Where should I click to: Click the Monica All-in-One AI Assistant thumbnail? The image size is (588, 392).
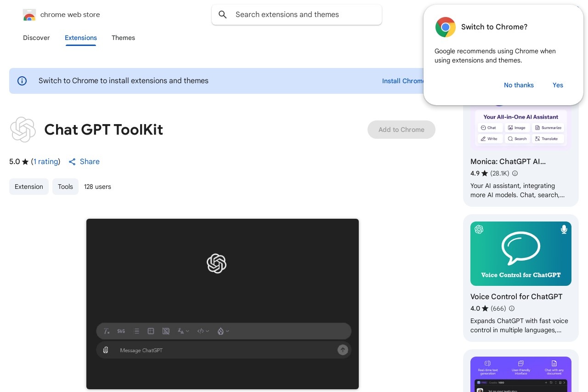point(521,128)
